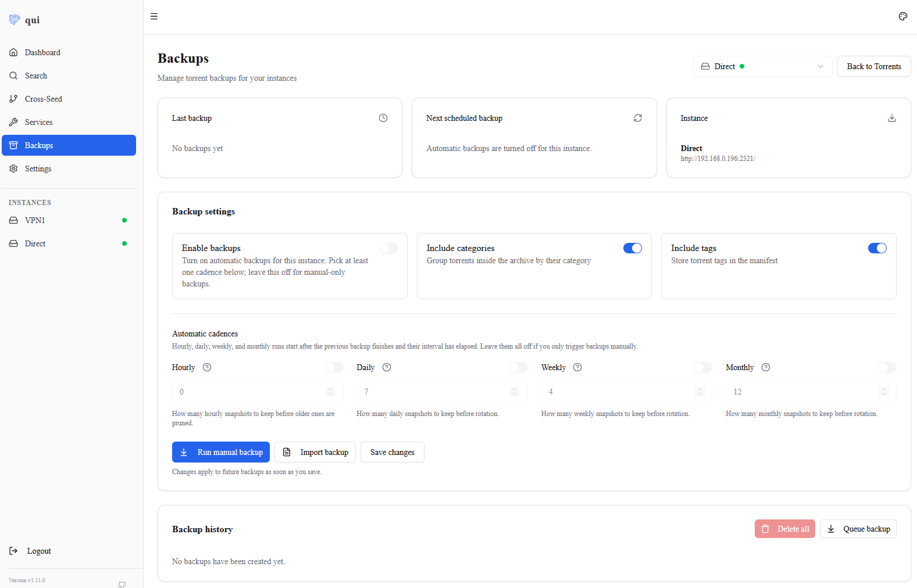
Task: Turn on the Daily cadence switch
Action: pos(518,367)
